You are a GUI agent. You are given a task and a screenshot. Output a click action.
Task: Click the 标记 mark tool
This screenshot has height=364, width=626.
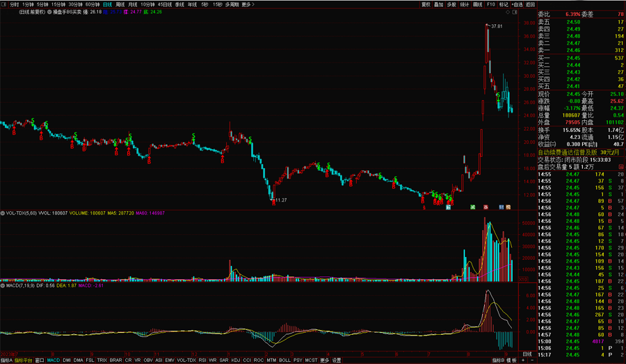504,4
